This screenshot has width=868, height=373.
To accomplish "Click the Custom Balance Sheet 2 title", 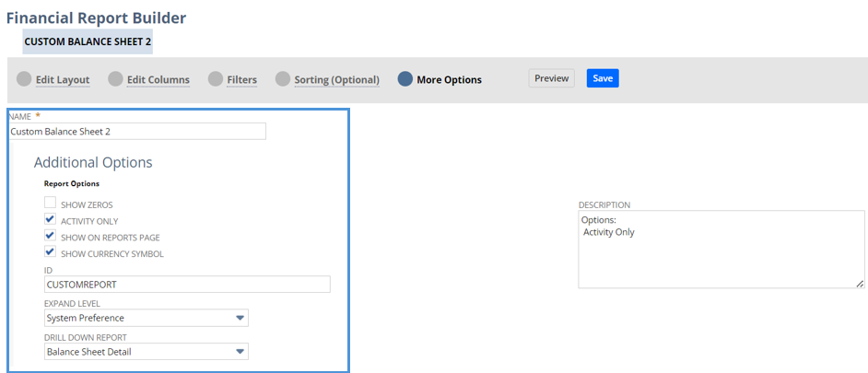I will (88, 41).
